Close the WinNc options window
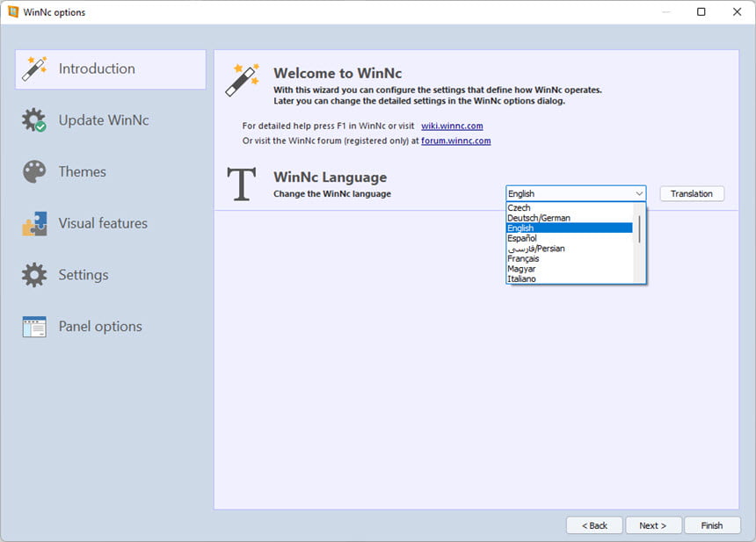Image resolution: width=756 pixels, height=542 pixels. 738,11
